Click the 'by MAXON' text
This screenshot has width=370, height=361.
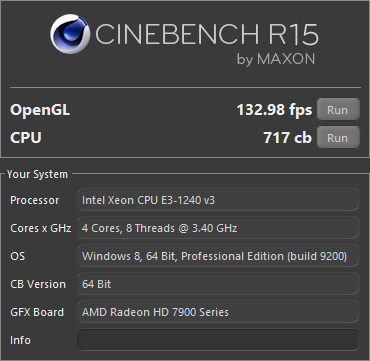coord(276,59)
